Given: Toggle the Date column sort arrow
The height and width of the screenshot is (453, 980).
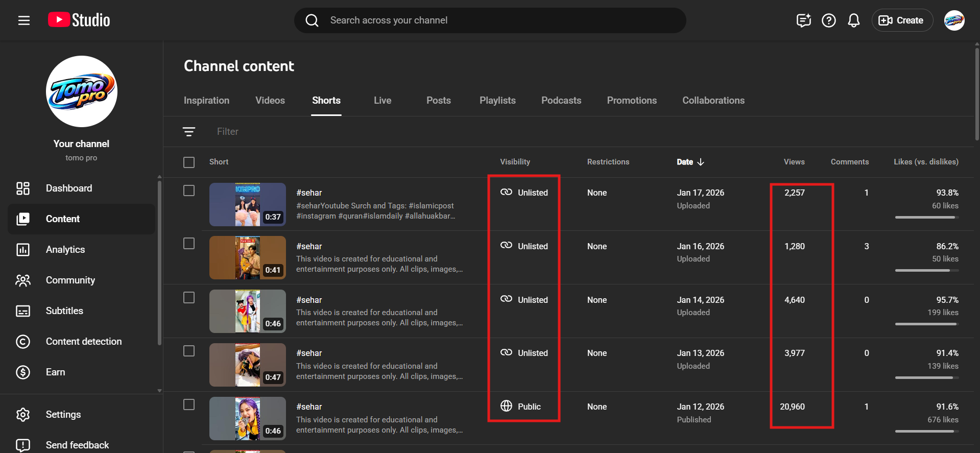Looking at the screenshot, I should [701, 162].
